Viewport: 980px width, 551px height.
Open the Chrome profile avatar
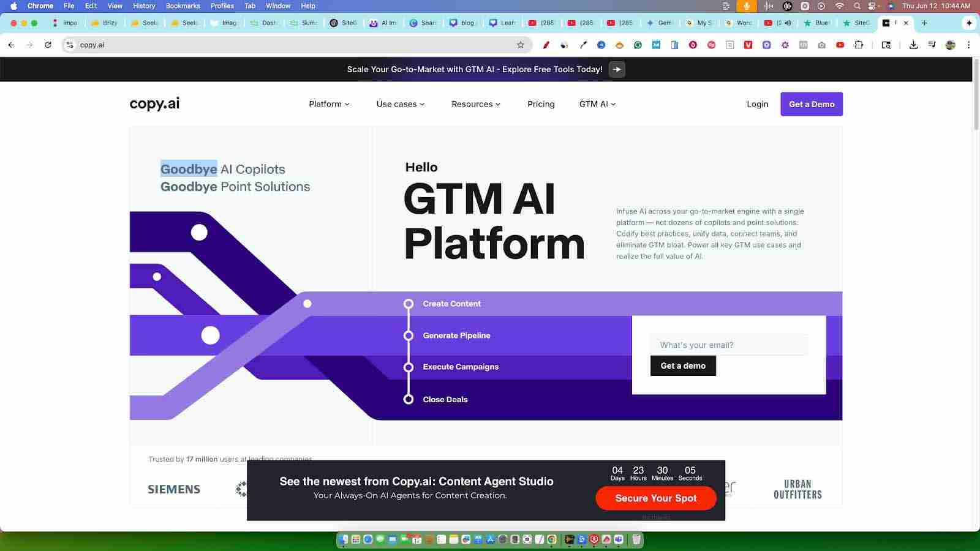[950, 45]
